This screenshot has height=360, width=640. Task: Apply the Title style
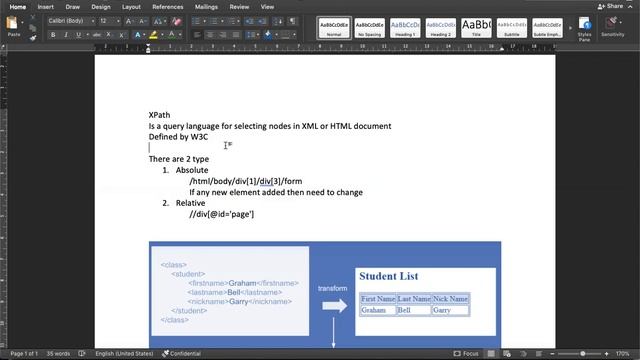(x=476, y=28)
